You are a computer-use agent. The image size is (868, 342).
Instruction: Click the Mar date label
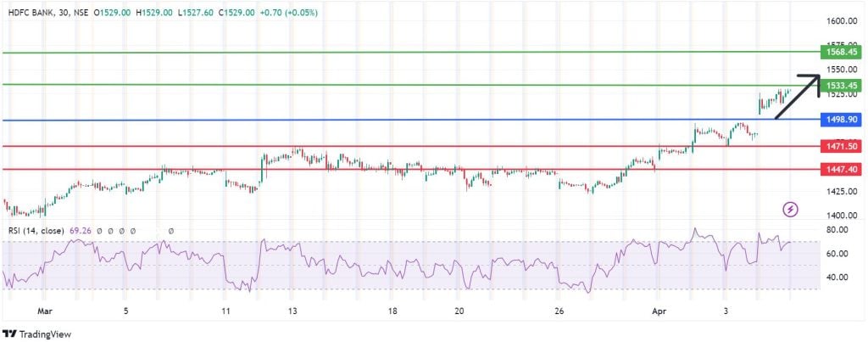[x=44, y=311]
